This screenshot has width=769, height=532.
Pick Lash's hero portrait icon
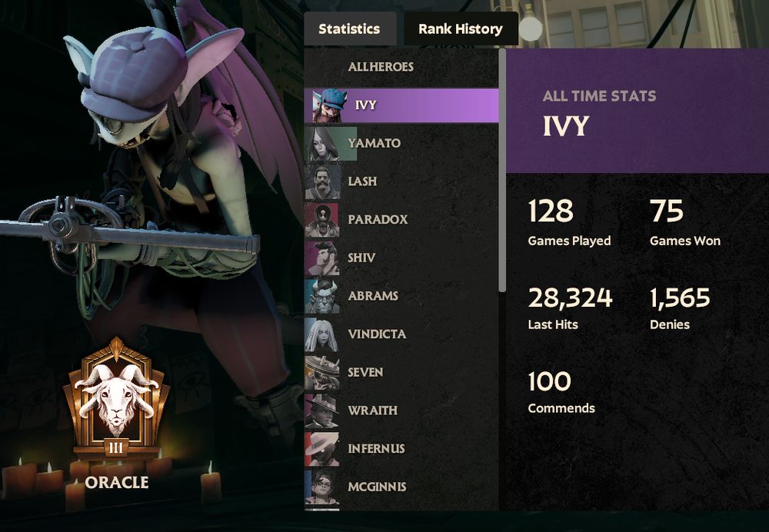pyautogui.click(x=322, y=181)
